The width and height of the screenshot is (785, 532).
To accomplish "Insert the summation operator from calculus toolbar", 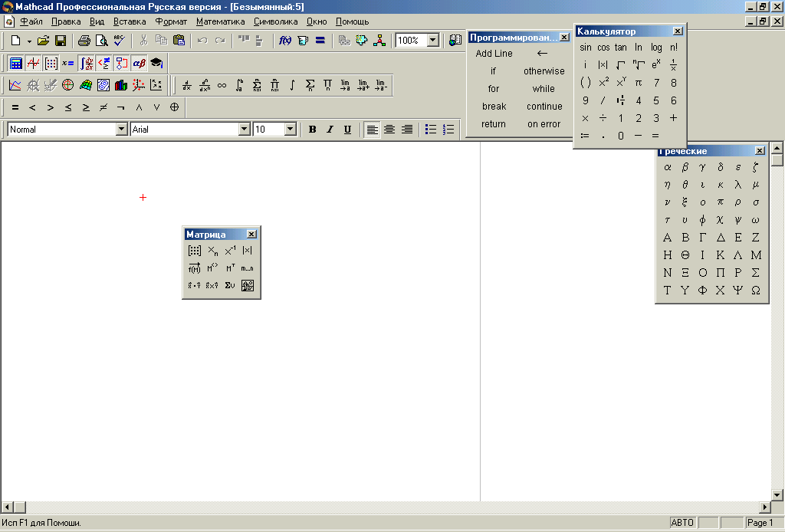I will pos(310,85).
